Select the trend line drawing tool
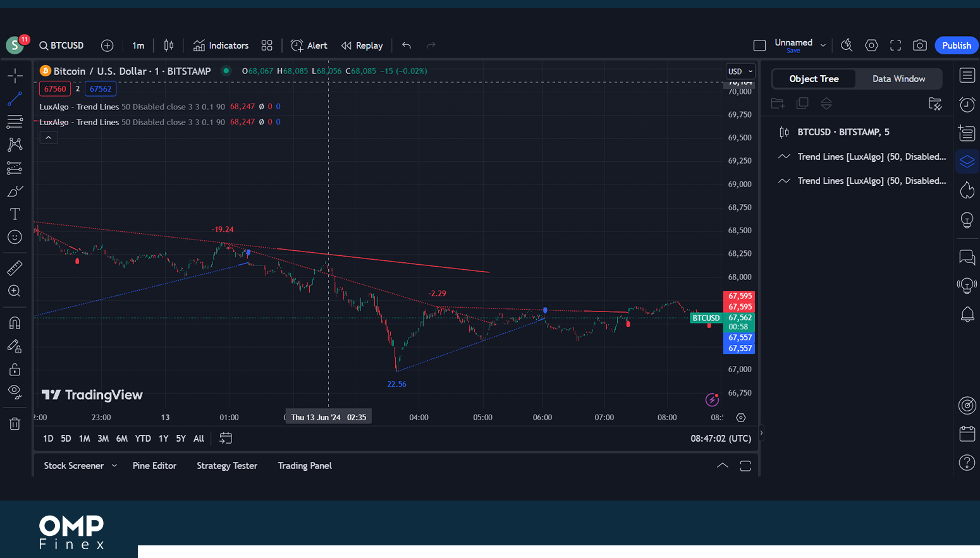 [15, 99]
